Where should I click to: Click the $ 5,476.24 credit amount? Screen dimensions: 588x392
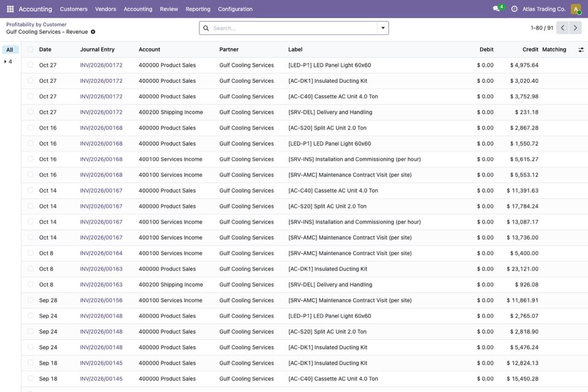(x=524, y=347)
